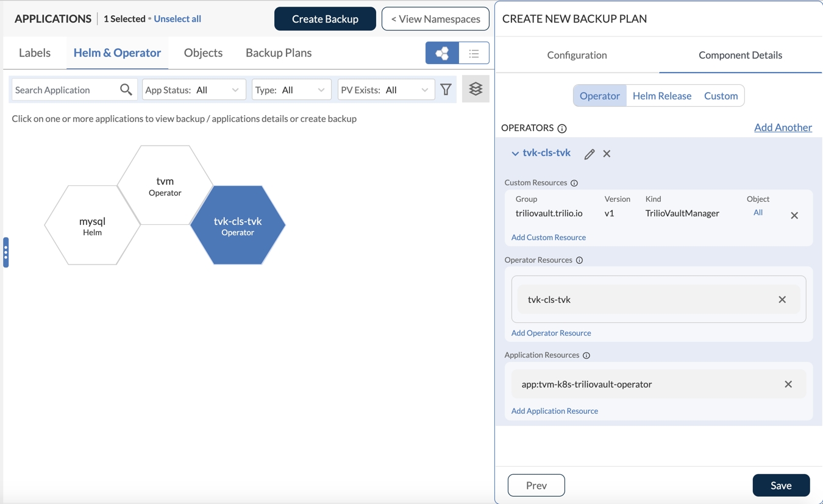Switch to hexagon graph view
823x504 pixels.
point(442,54)
